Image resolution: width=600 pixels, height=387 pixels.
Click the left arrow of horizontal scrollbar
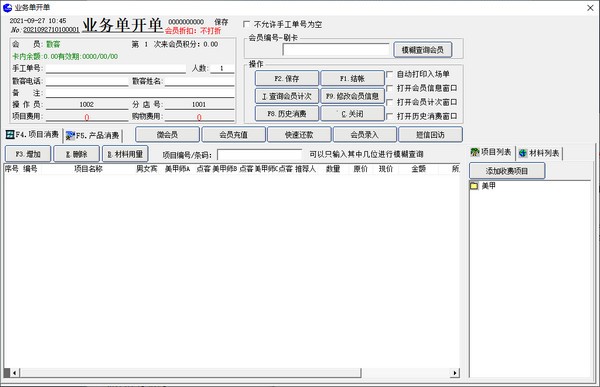15,372
